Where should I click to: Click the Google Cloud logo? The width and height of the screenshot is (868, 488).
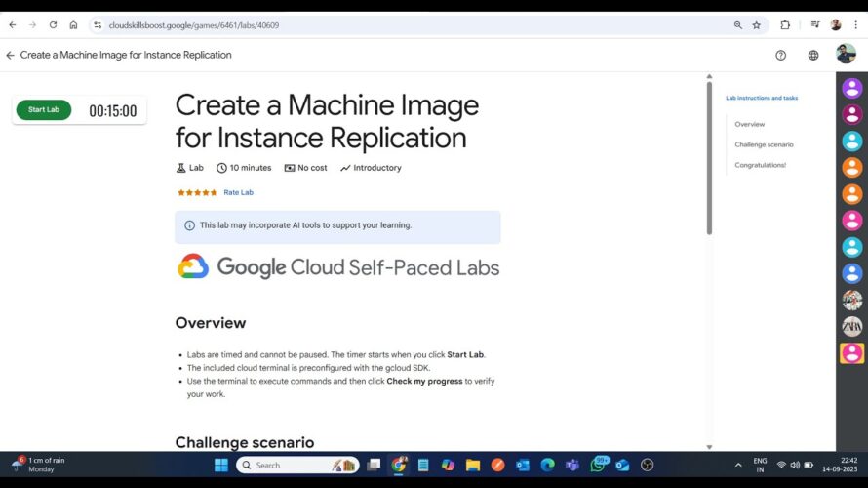(x=193, y=266)
